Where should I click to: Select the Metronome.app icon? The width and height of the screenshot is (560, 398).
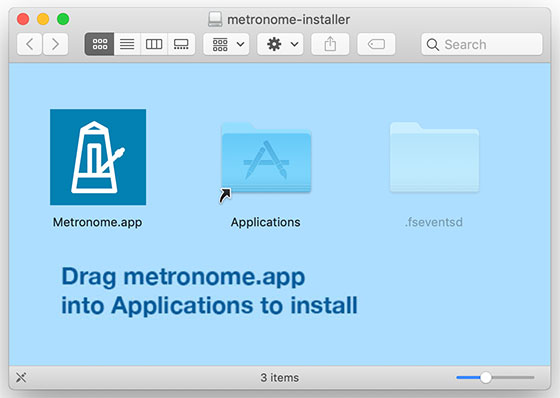click(x=98, y=157)
